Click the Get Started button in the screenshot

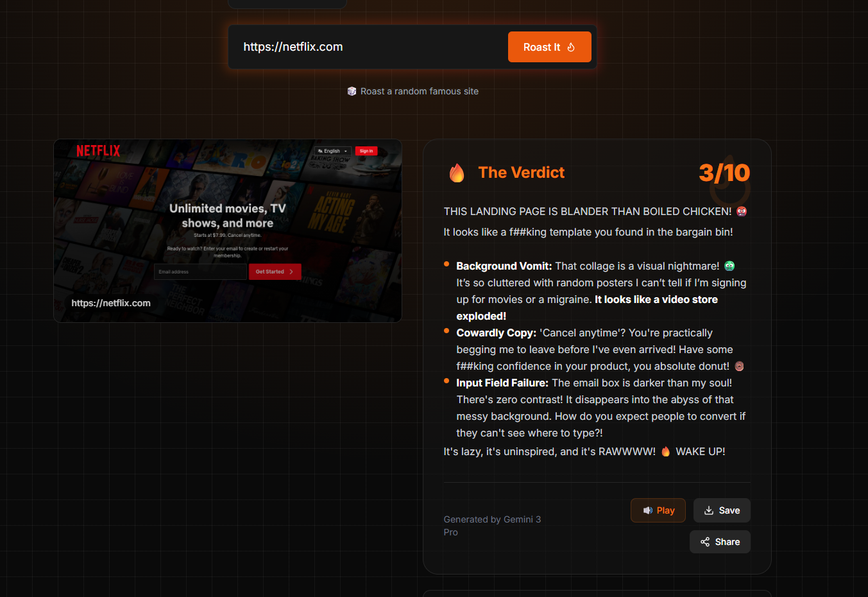point(275,272)
